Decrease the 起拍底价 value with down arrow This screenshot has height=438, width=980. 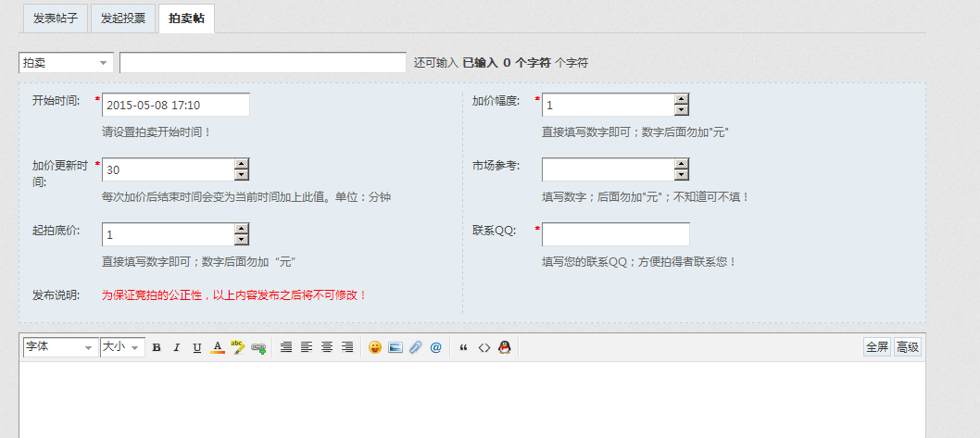(x=242, y=240)
